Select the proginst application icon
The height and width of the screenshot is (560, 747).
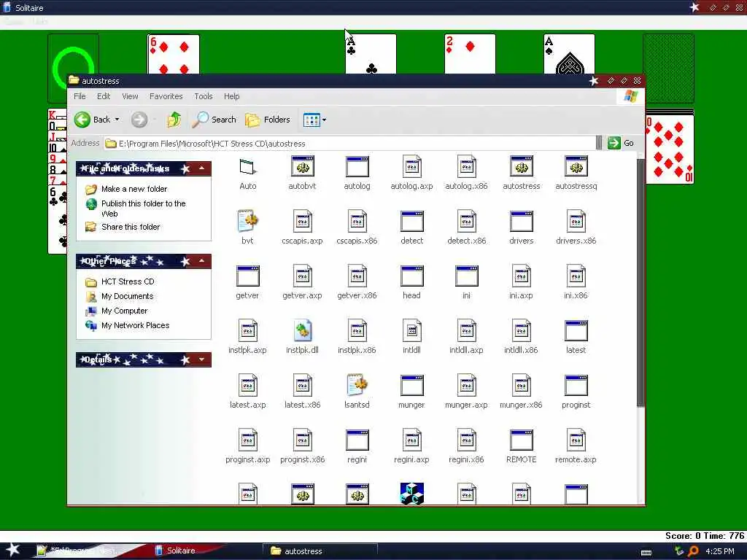(576, 386)
